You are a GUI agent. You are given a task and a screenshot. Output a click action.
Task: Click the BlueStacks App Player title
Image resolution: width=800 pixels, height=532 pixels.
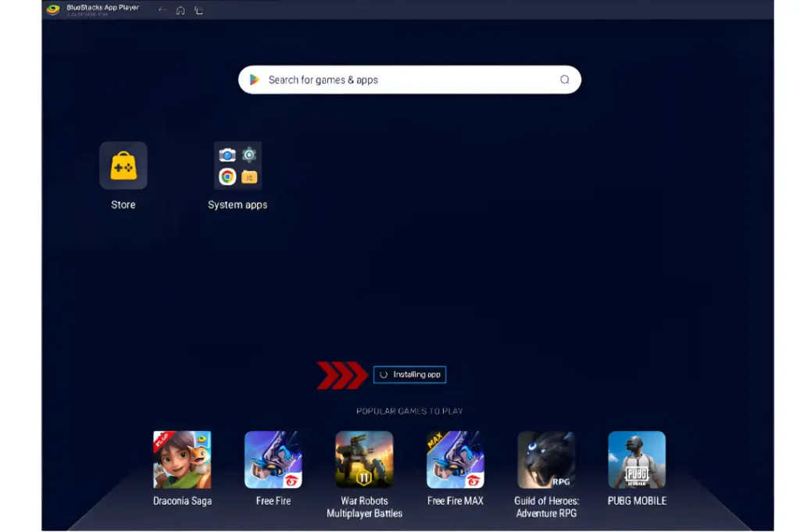click(x=102, y=8)
